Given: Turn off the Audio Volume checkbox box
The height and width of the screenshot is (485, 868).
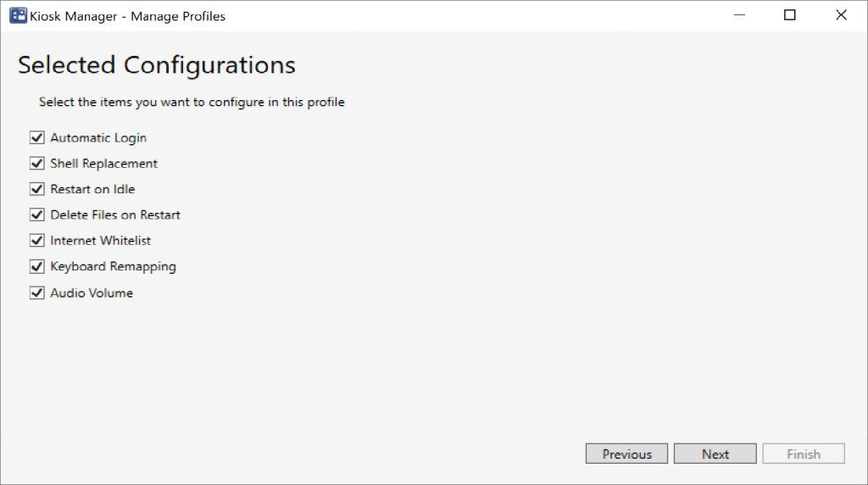Looking at the screenshot, I should tap(36, 293).
